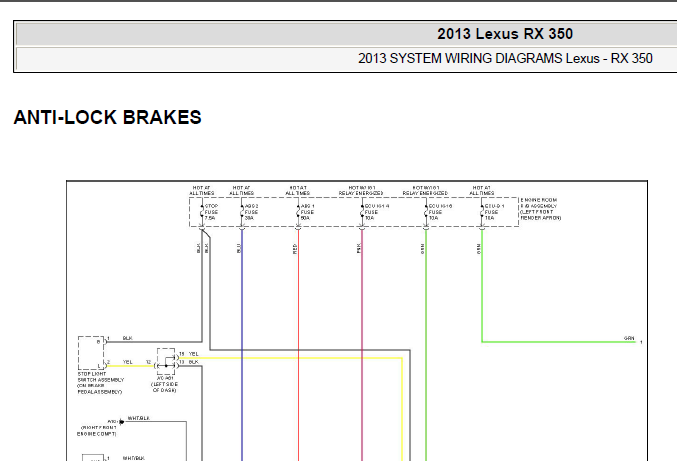
Task: Select the 2013 System Wiring Diagrams subtitle
Action: tap(505, 58)
